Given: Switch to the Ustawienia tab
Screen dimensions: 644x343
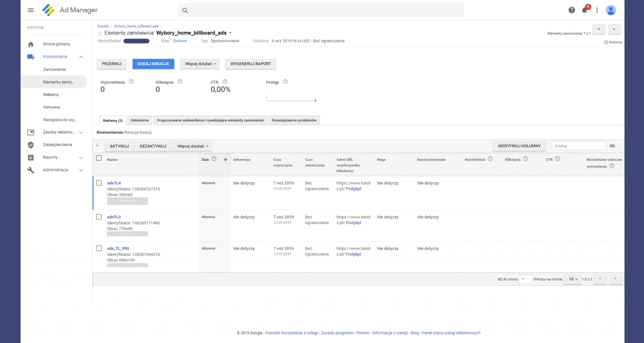Looking at the screenshot, I should tap(140, 120).
